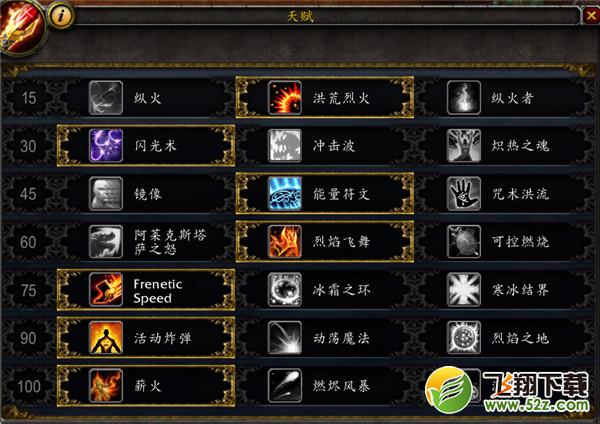The image size is (600, 424).
Task: Pick the 可控燃烧 talent icon
Action: pyautogui.click(x=464, y=242)
